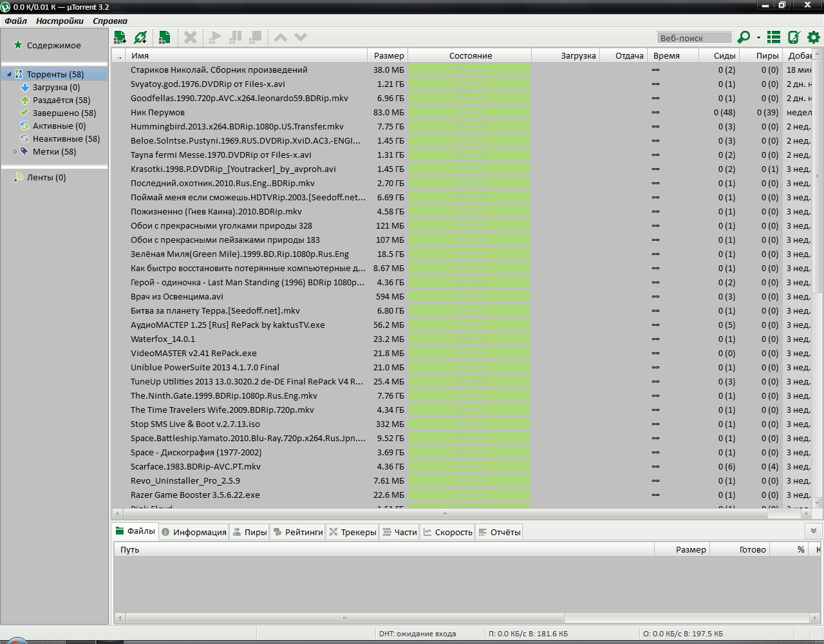Viewport: 824px width, 644px height.
Task: Click progress bar of Ник Перумов torrent
Action: click(470, 112)
